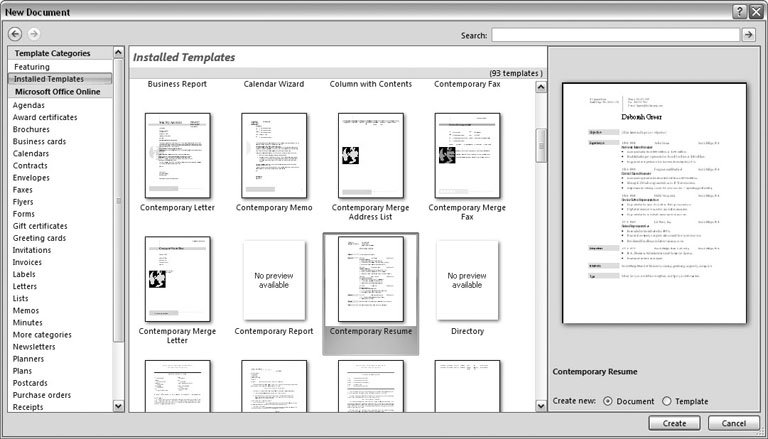Click the Business Report template label
The width and height of the screenshot is (768, 439).
177,84
